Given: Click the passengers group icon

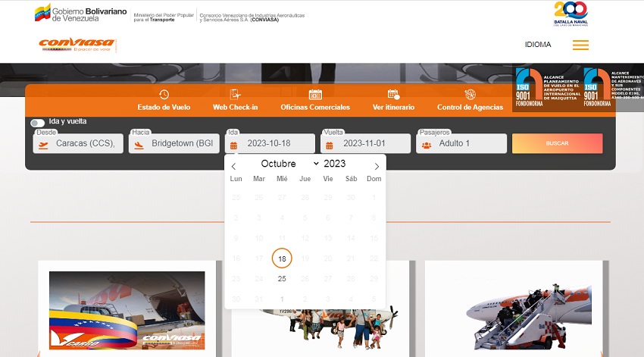Looking at the screenshot, I should pyautogui.click(x=427, y=145).
